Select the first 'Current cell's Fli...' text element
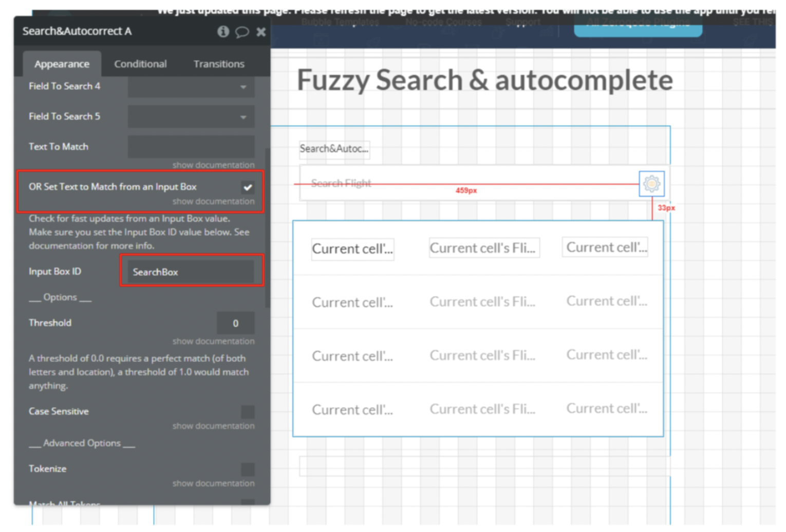The width and height of the screenshot is (786, 532). click(483, 249)
